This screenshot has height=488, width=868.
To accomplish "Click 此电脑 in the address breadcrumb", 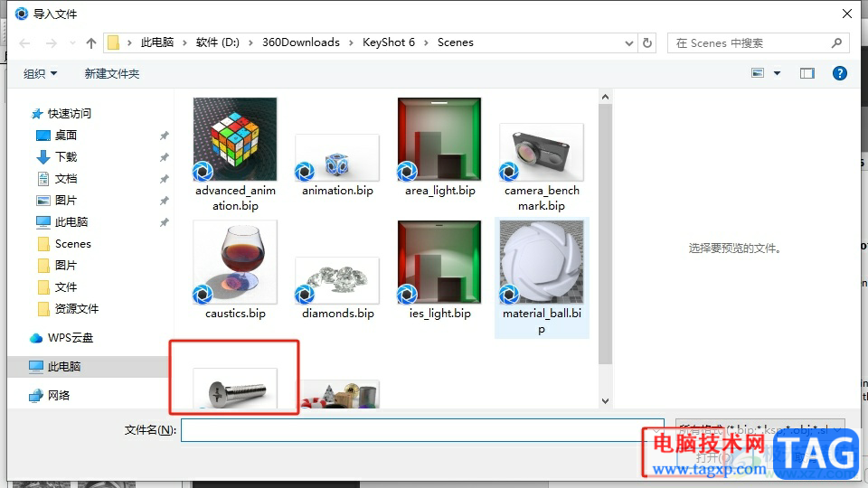I will click(157, 42).
